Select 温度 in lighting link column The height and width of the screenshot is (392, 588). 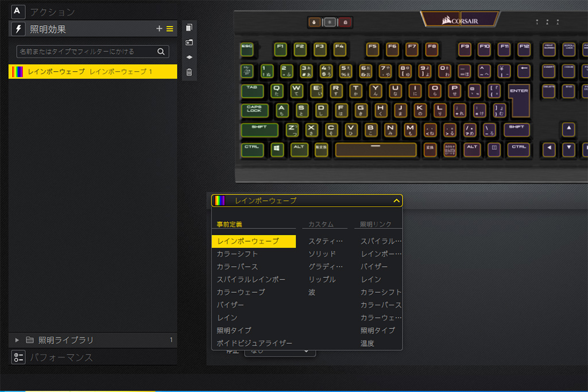click(367, 343)
